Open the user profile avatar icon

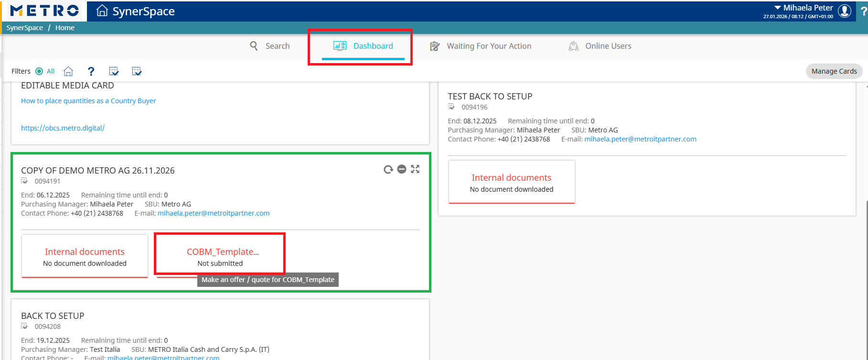coord(845,11)
